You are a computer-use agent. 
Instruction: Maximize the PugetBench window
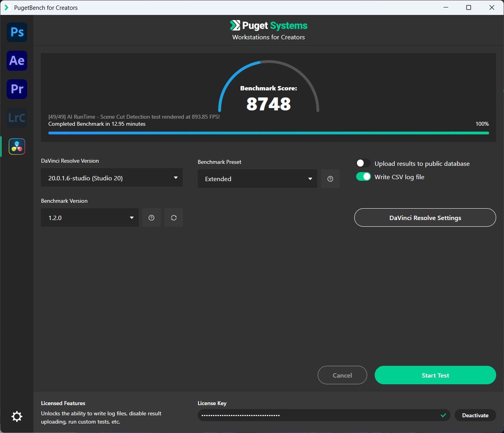(x=469, y=7)
